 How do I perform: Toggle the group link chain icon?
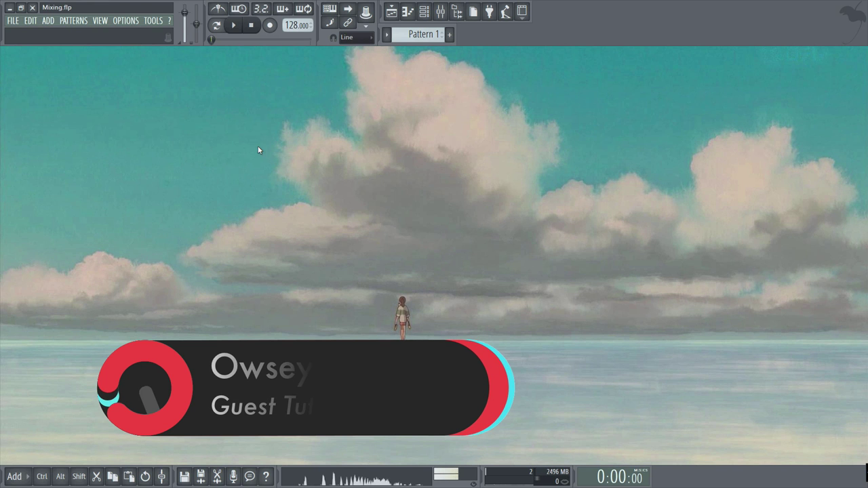[348, 23]
